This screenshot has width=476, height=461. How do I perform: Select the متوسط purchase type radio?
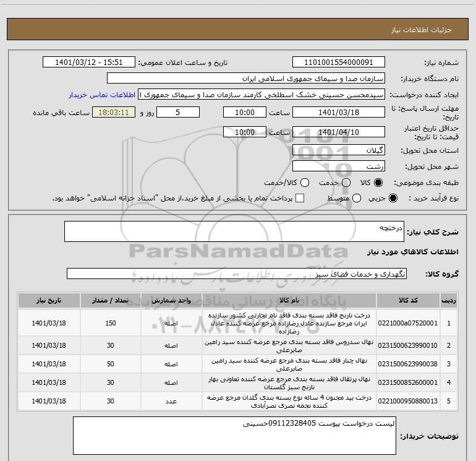(357, 199)
